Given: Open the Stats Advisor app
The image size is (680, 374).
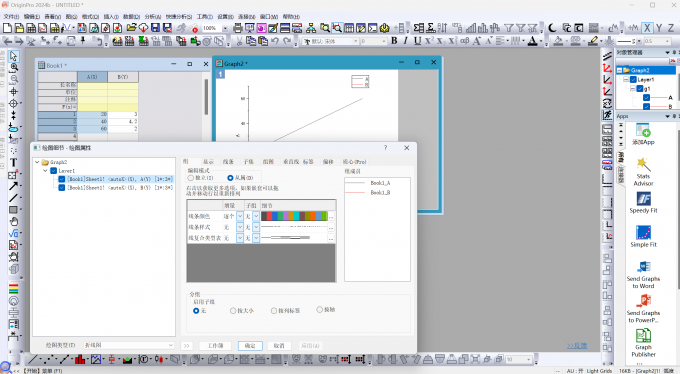Looking at the screenshot, I should tap(643, 172).
